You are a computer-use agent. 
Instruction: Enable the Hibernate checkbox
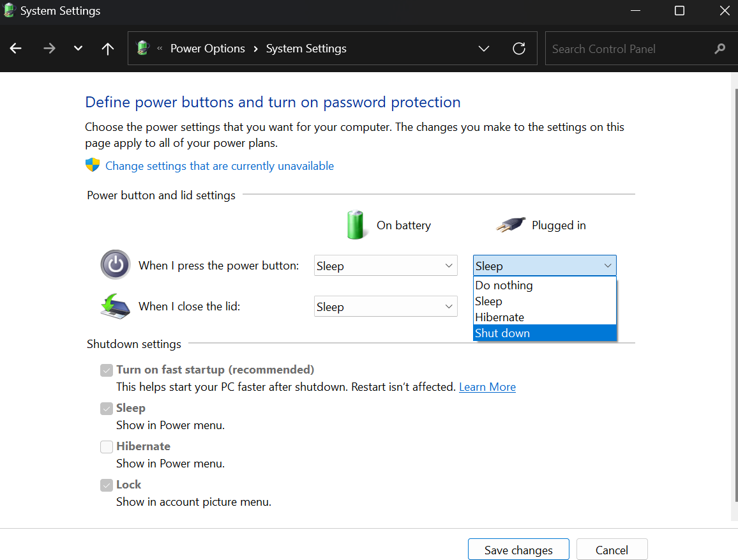107,447
